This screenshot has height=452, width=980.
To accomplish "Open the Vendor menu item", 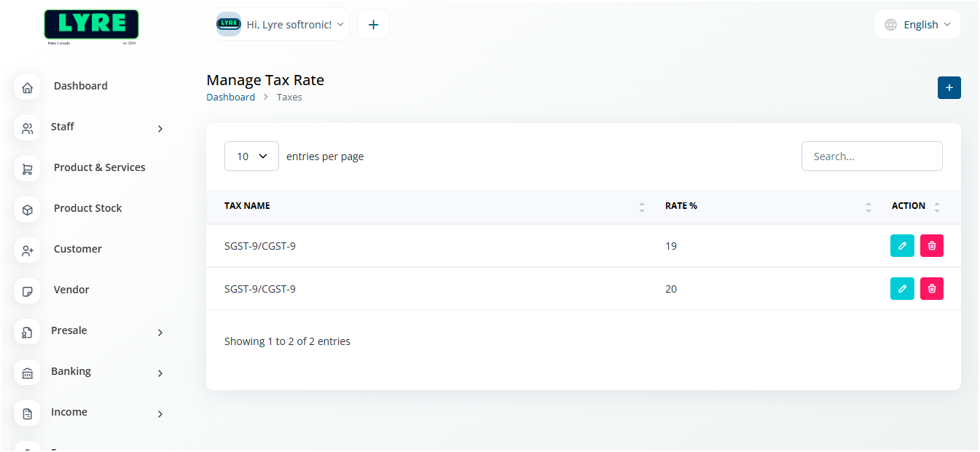I will [x=71, y=290].
